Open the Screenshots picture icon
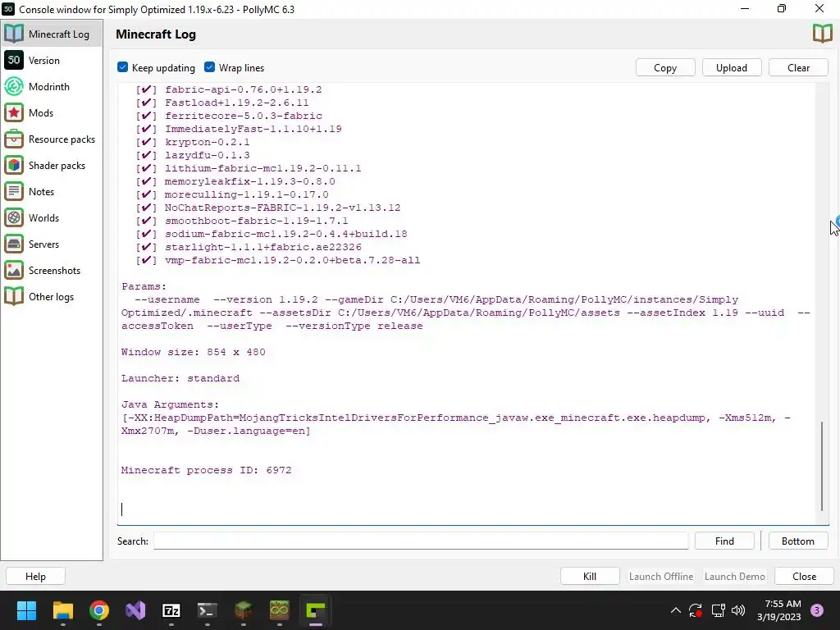This screenshot has height=630, width=840. [x=14, y=270]
